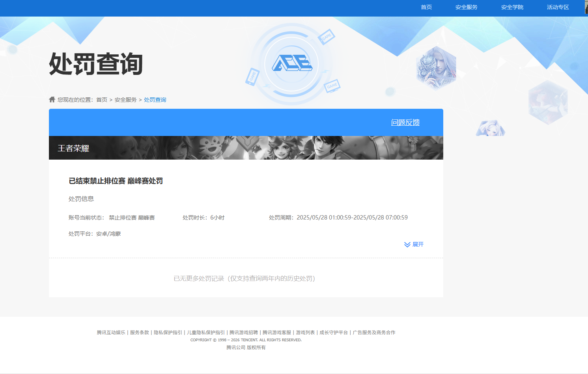Open 活动专区 in the top navigation
The width and height of the screenshot is (588, 374).
coord(558,7)
